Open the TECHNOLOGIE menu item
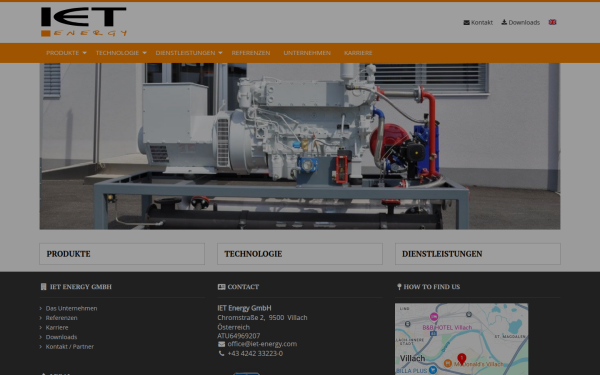 click(x=117, y=53)
